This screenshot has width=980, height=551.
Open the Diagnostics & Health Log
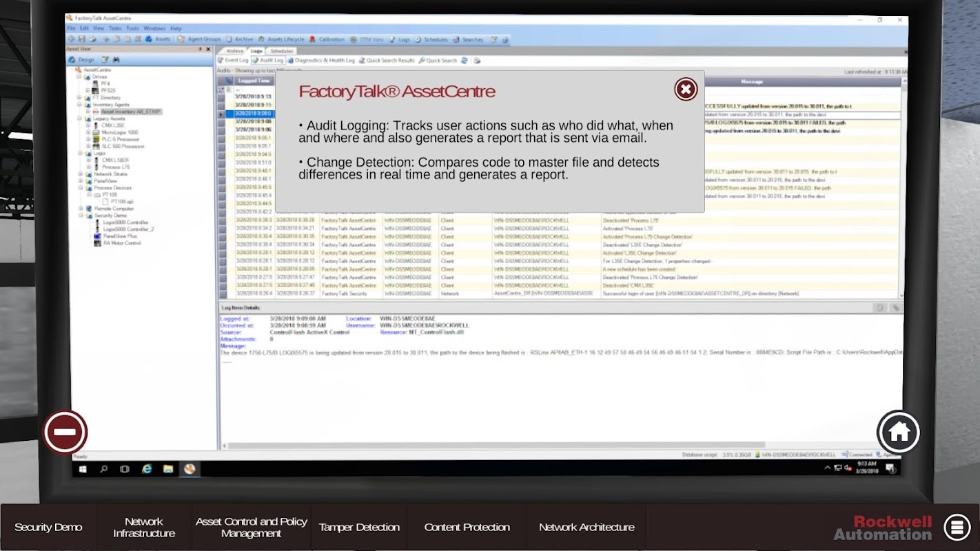tap(321, 61)
